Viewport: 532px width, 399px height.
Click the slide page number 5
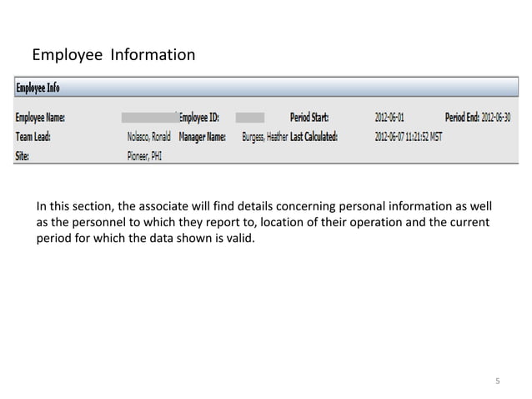498,381
